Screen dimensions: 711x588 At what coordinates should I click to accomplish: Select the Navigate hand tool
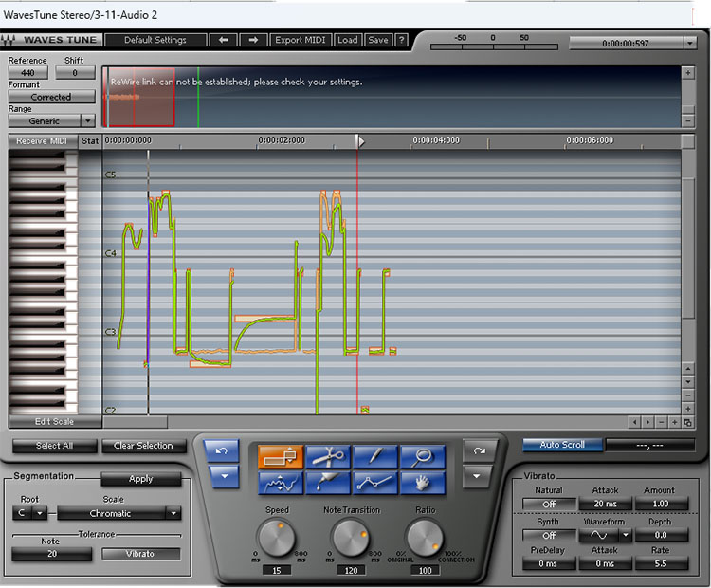(423, 483)
